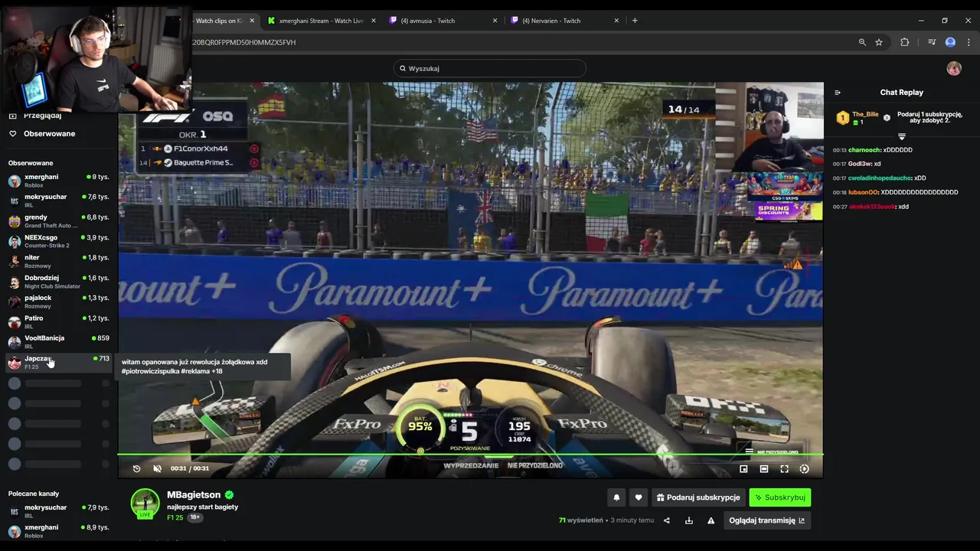Open browser extensions puzzle icon
The width and height of the screenshot is (980, 551).
pos(904,43)
